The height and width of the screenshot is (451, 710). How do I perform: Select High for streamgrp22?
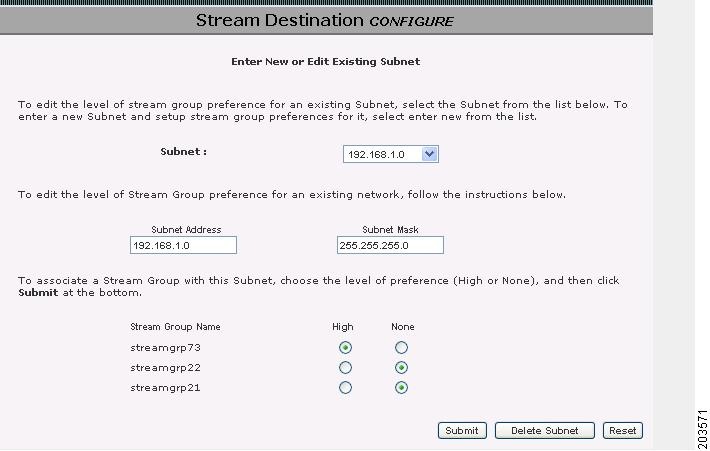click(345, 367)
